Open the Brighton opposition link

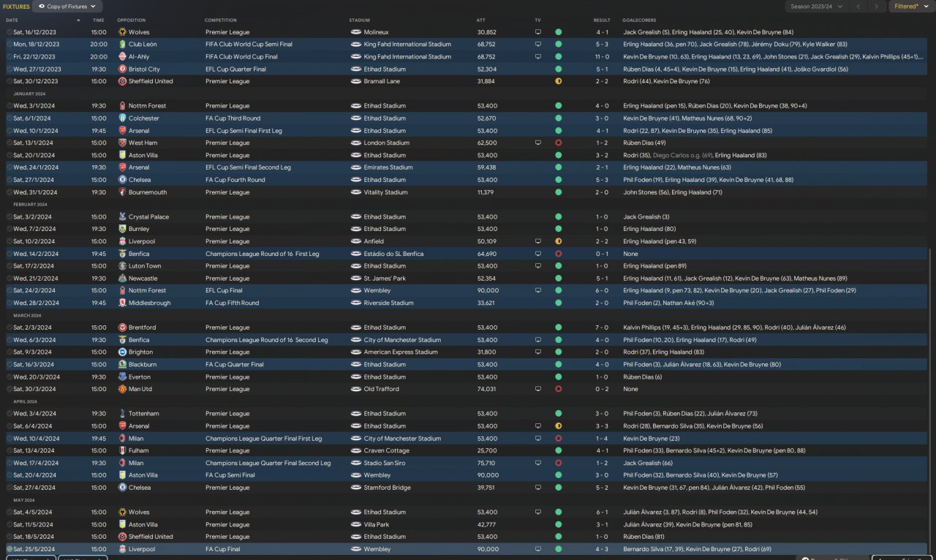tap(140, 352)
